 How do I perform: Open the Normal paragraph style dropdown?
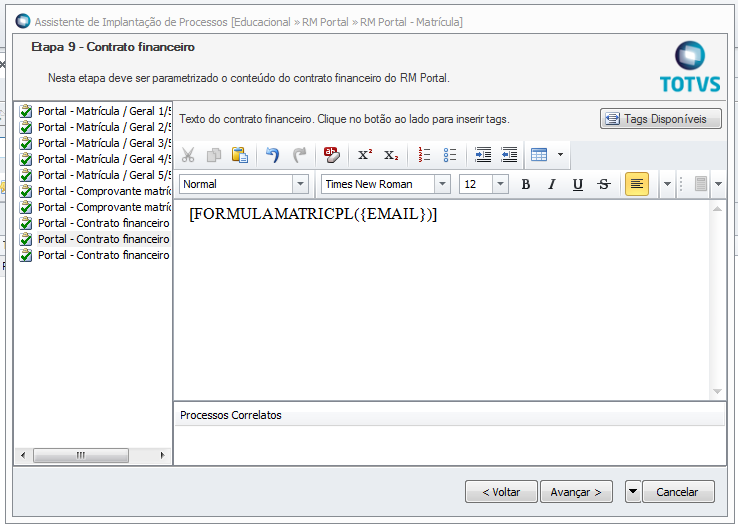(x=300, y=184)
